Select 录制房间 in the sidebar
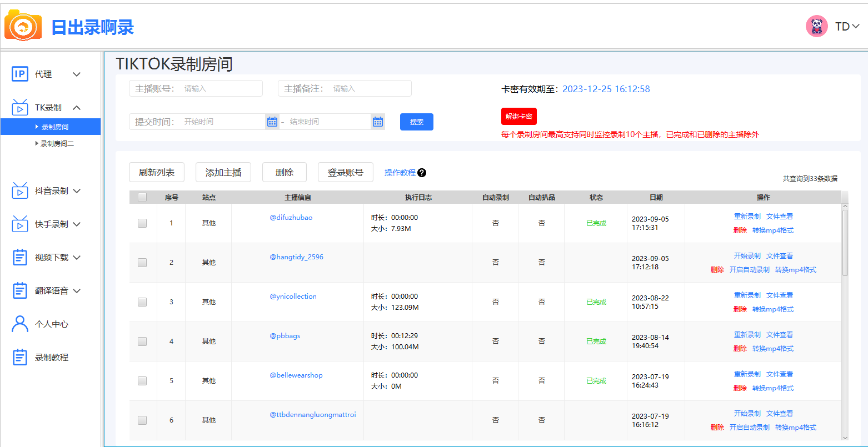The width and height of the screenshot is (868, 447). [x=51, y=127]
